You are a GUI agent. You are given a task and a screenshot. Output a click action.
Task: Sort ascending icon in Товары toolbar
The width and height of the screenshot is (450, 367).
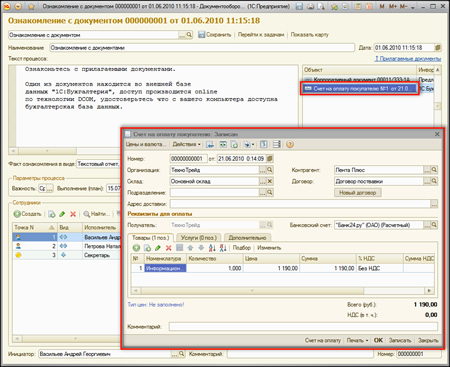pyautogui.click(x=212, y=248)
